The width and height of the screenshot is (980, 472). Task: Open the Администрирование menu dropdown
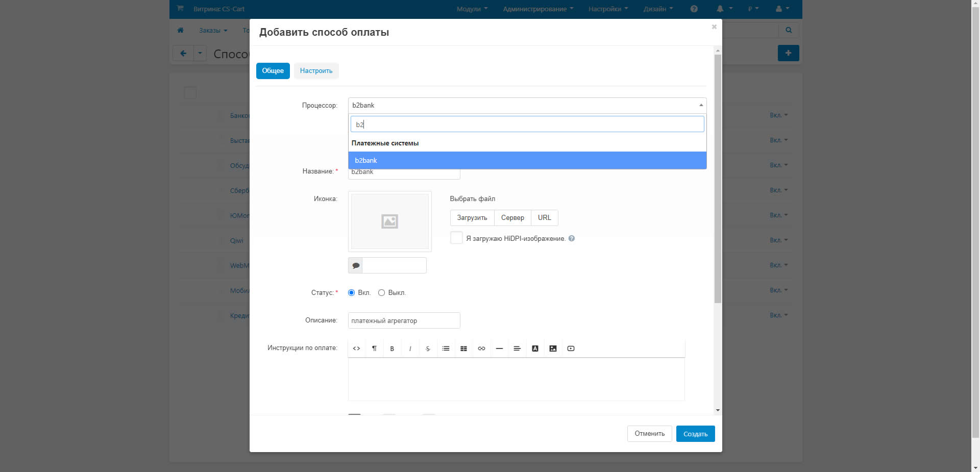coord(537,9)
